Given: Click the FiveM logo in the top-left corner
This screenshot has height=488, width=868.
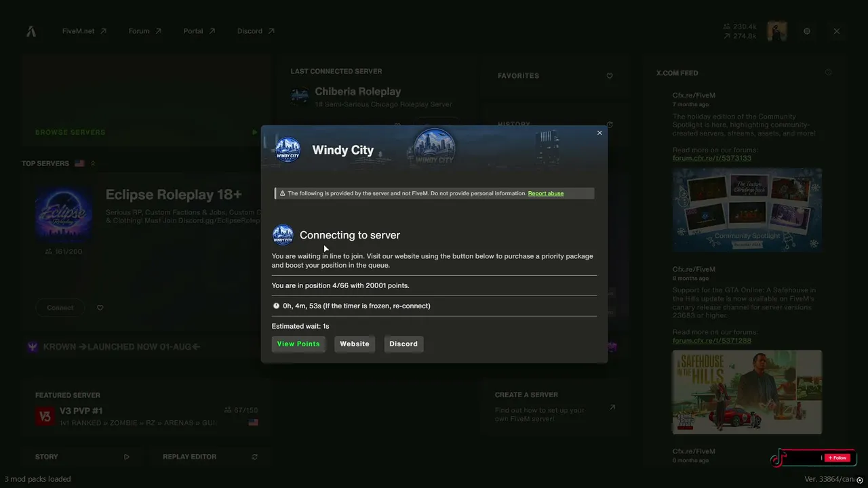Looking at the screenshot, I should tap(31, 31).
